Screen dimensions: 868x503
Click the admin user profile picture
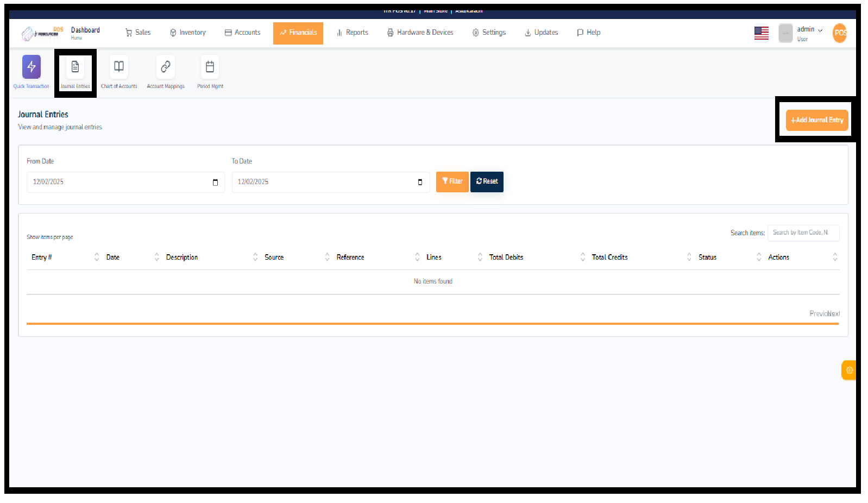pyautogui.click(x=785, y=33)
